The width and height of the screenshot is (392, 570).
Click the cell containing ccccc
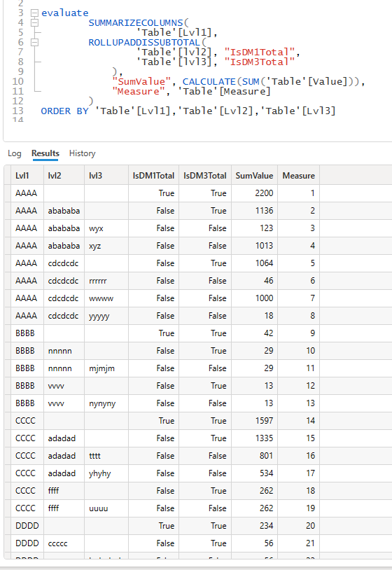pos(64,543)
